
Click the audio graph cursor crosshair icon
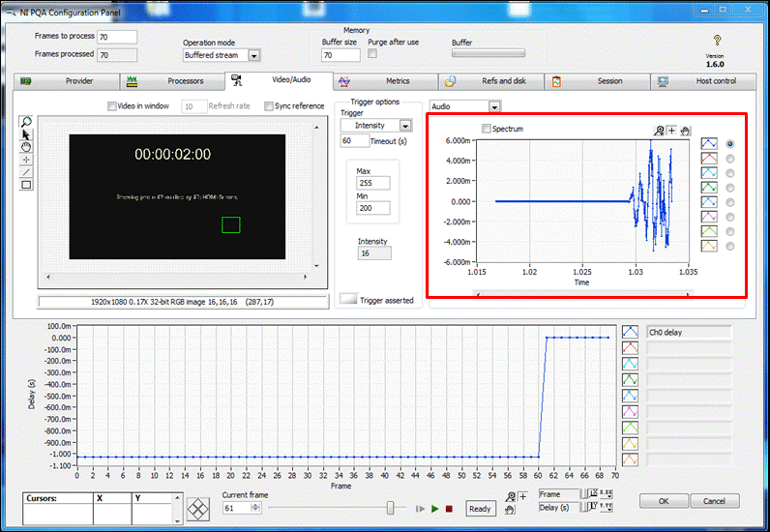click(x=671, y=131)
